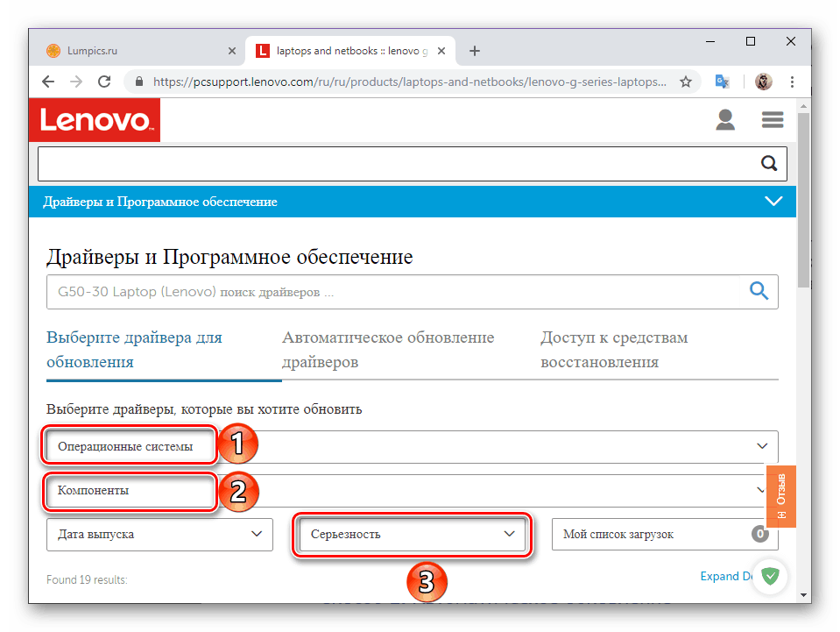Close the laptops and netbooks tab
The height and width of the screenshot is (632, 840).
441,51
